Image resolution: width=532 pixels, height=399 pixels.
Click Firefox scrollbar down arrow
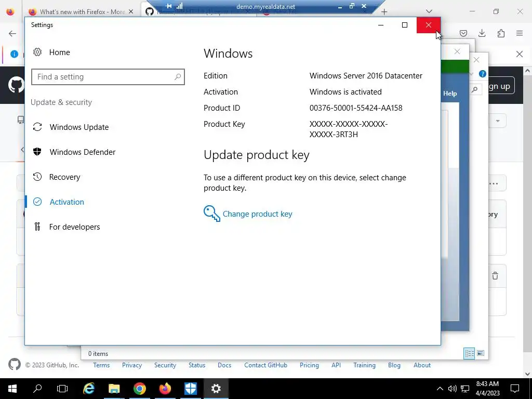click(528, 374)
